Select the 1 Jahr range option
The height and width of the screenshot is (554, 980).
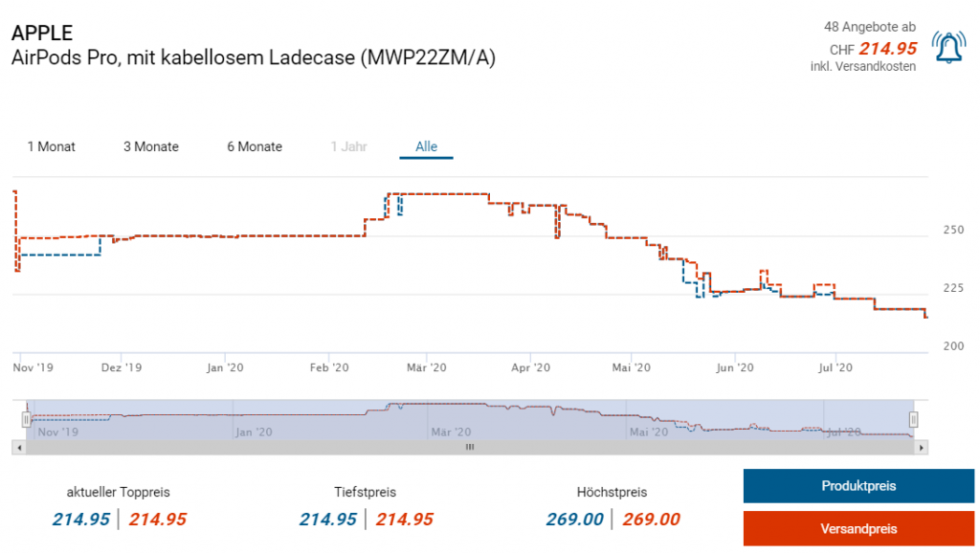coord(348,146)
